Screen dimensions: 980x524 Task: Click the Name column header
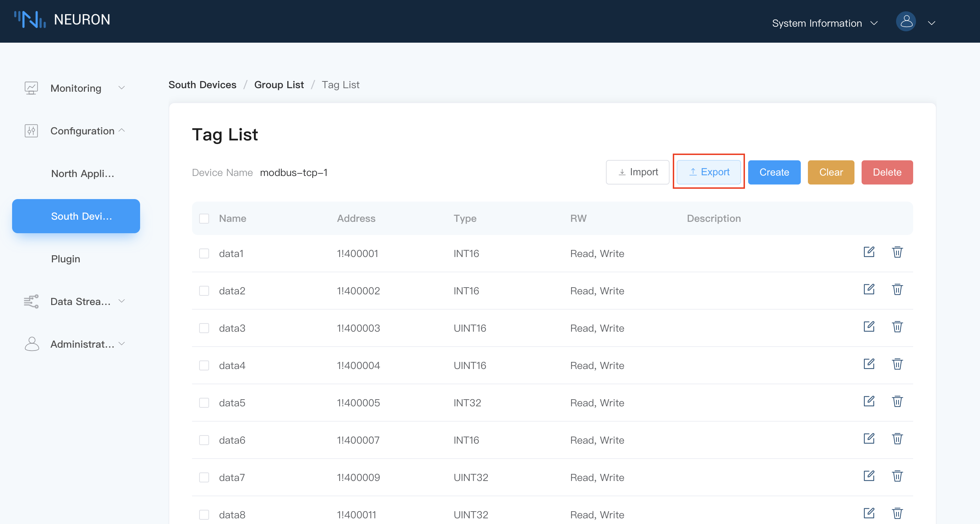pos(233,218)
